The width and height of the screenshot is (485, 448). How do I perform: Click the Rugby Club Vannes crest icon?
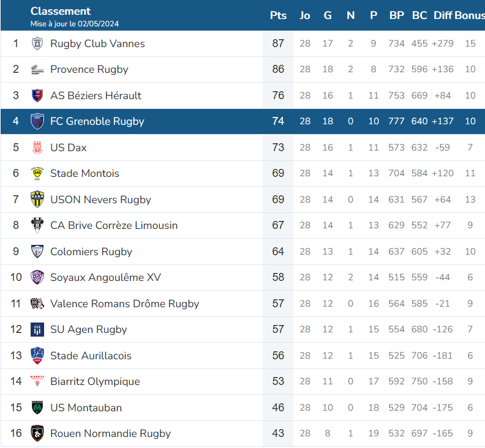(37, 43)
